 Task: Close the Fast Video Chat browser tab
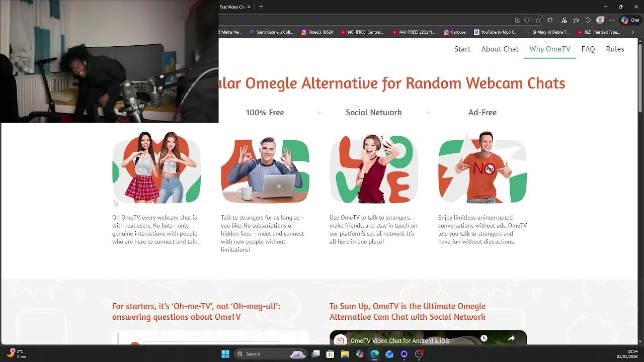[250, 7]
